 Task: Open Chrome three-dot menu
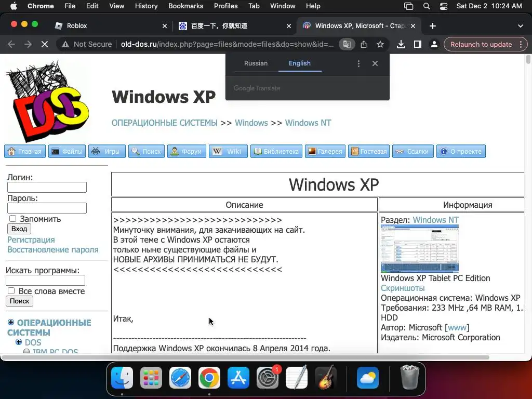click(521, 45)
